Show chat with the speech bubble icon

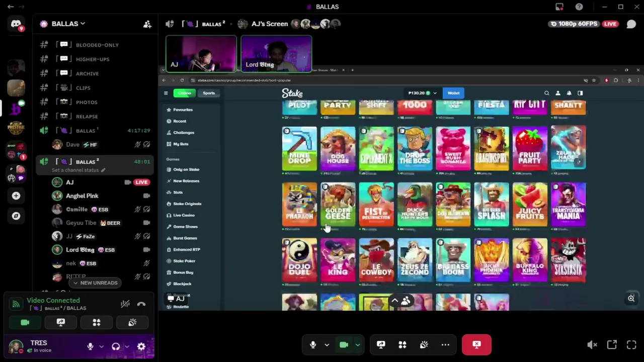(631, 24)
